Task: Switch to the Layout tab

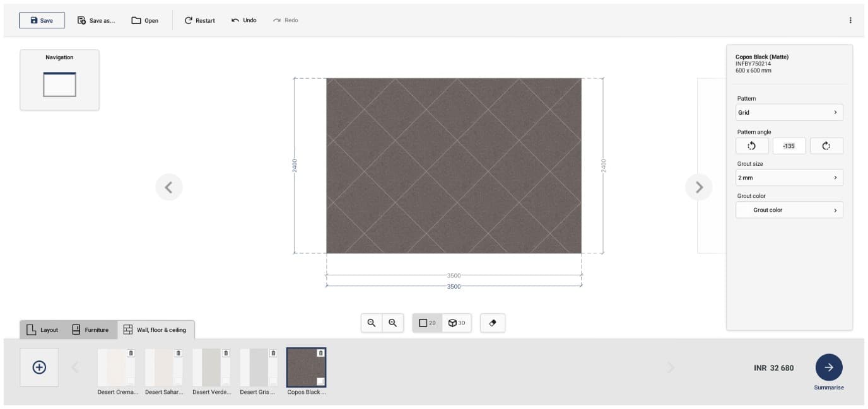Action: coord(43,330)
